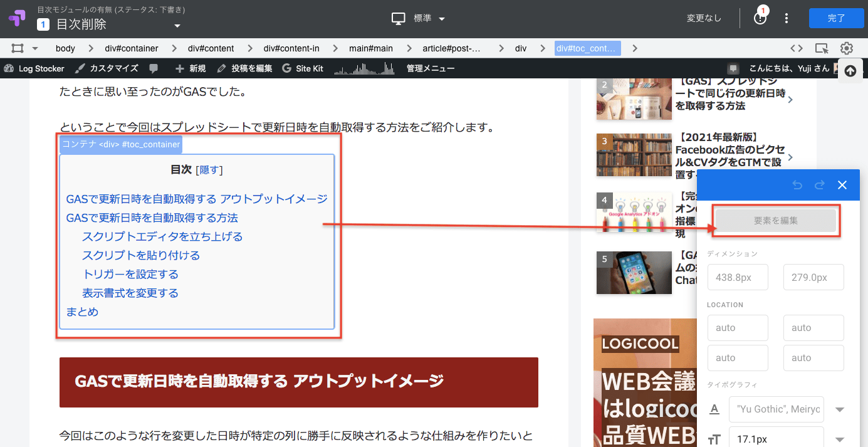Click the 要素を編集 button
868x447 pixels.
click(x=776, y=221)
